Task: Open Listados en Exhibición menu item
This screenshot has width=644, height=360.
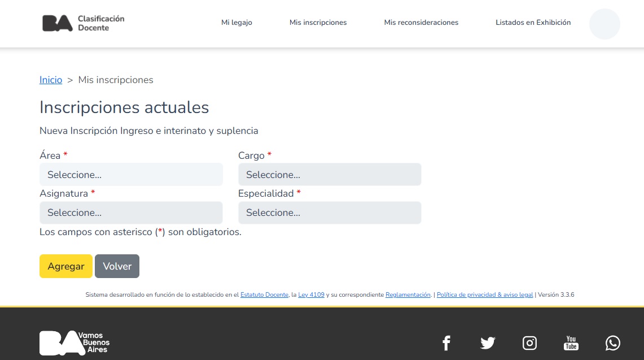Action: coord(533,23)
